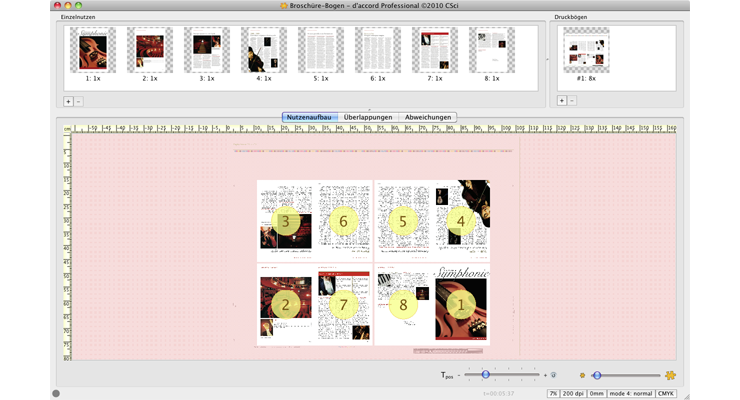Viewport: 740px width, 400px height.
Task: Click page 1 marker on the sheet
Action: click(461, 305)
